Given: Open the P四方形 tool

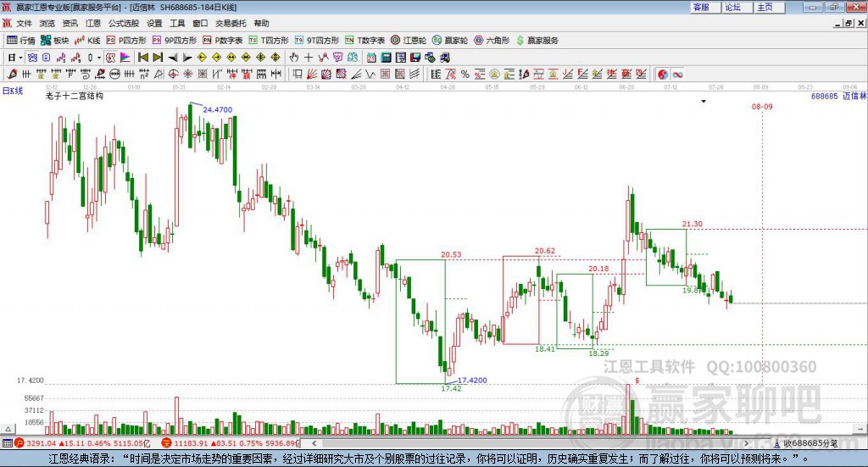Looking at the screenshot, I should 126,41.
